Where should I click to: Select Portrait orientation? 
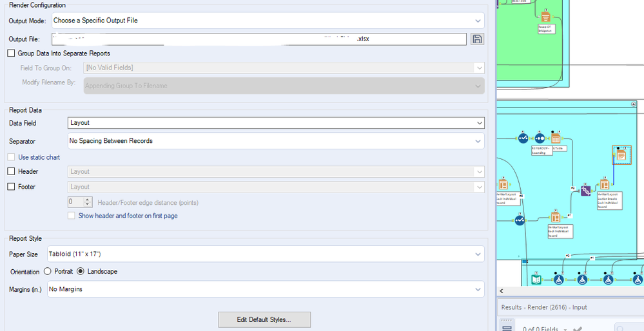tap(48, 271)
